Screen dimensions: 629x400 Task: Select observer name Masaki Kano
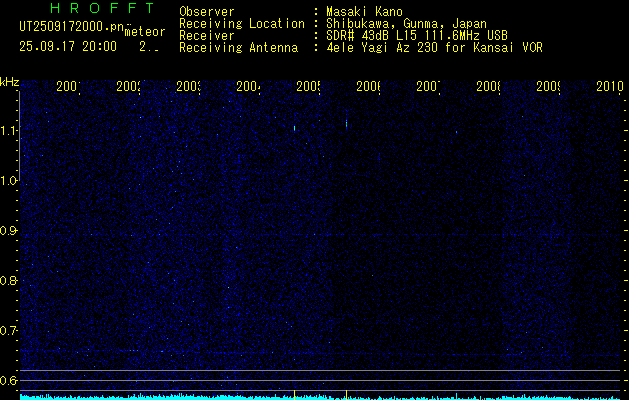coord(364,12)
